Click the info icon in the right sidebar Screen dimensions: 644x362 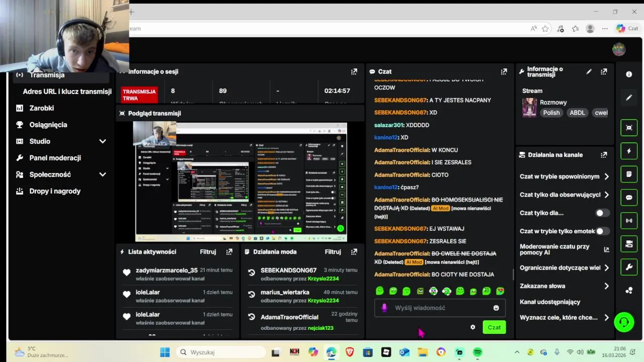[629, 74]
